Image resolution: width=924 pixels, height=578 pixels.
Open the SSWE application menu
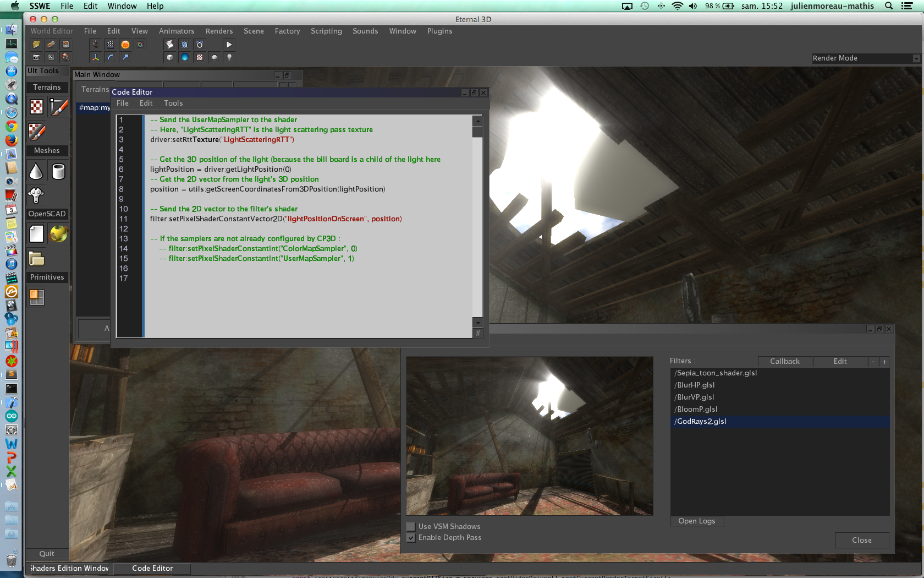(x=40, y=6)
